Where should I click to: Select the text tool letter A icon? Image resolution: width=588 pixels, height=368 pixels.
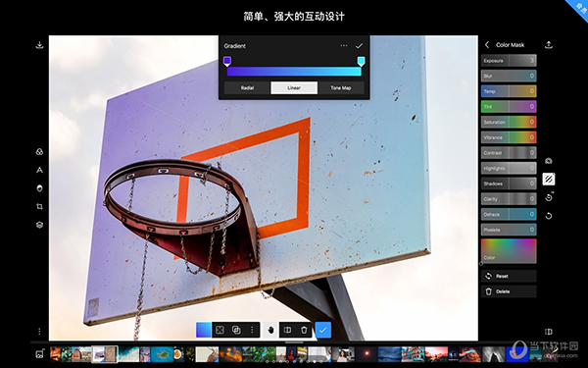[39, 170]
